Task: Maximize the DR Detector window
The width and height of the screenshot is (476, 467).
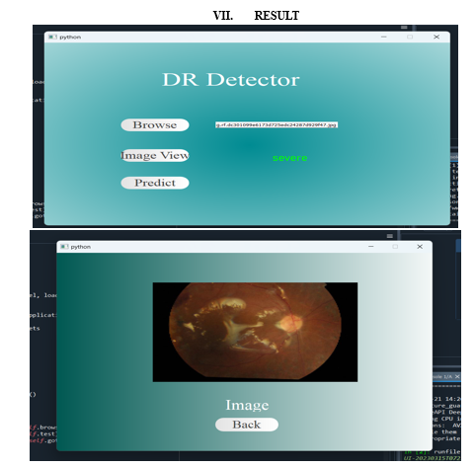Action: pos(410,37)
